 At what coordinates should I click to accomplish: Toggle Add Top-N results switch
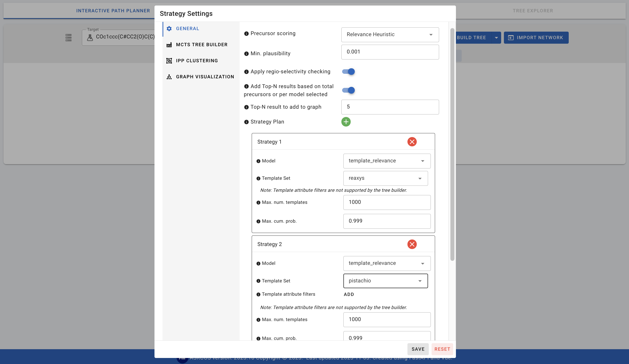point(348,90)
